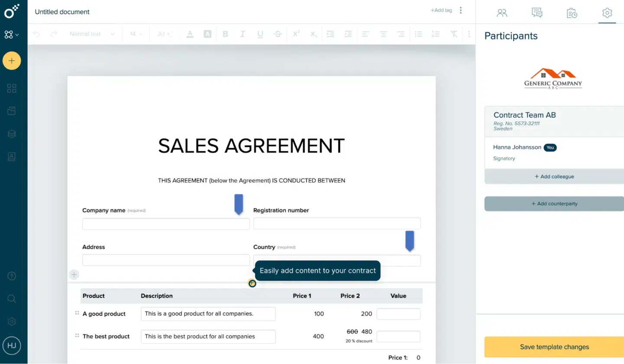The width and height of the screenshot is (624, 364).
Task: Insert a bulleted list from toolbar
Action: tap(418, 34)
